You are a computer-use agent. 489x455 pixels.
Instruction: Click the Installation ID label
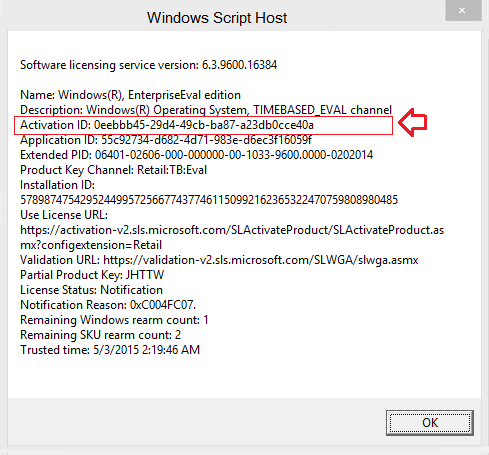tap(57, 185)
